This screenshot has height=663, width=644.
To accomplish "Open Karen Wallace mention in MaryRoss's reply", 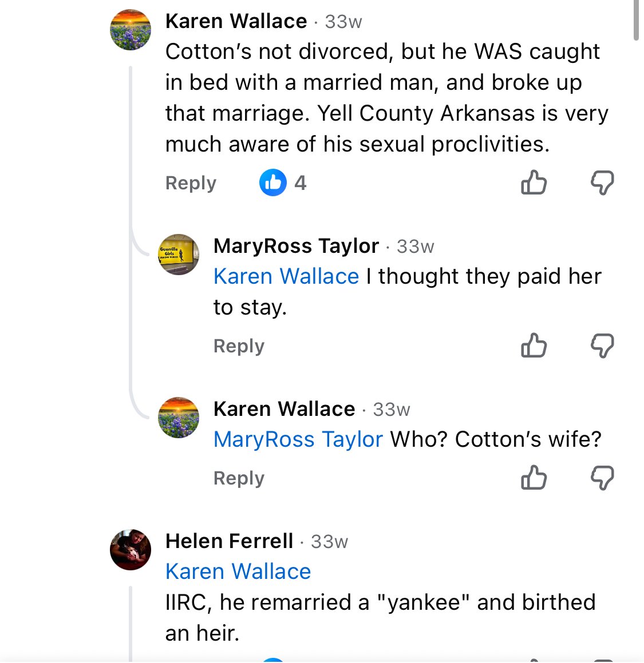I will click(286, 277).
